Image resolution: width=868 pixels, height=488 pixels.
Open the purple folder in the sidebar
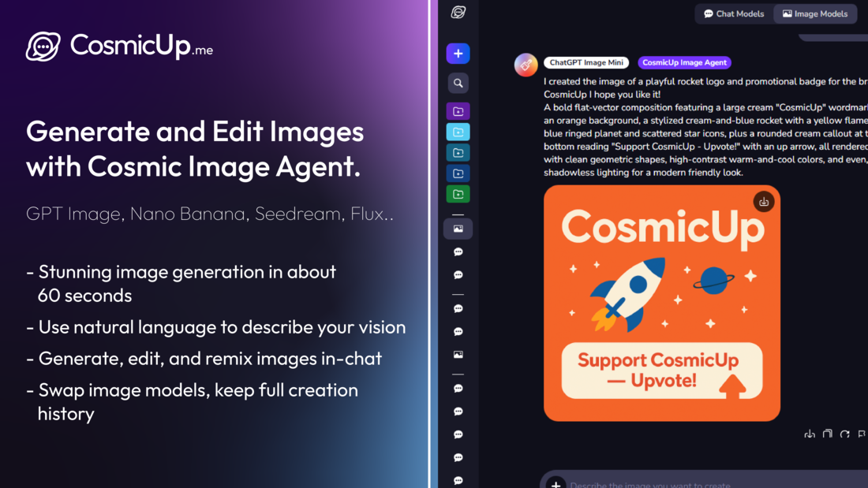pyautogui.click(x=458, y=111)
